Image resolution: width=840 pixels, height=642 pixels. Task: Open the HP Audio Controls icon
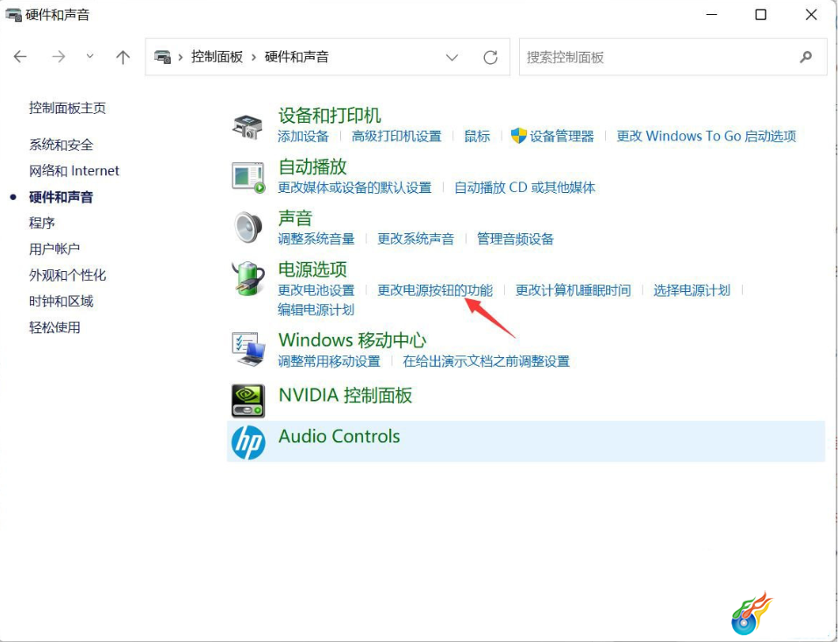click(248, 443)
